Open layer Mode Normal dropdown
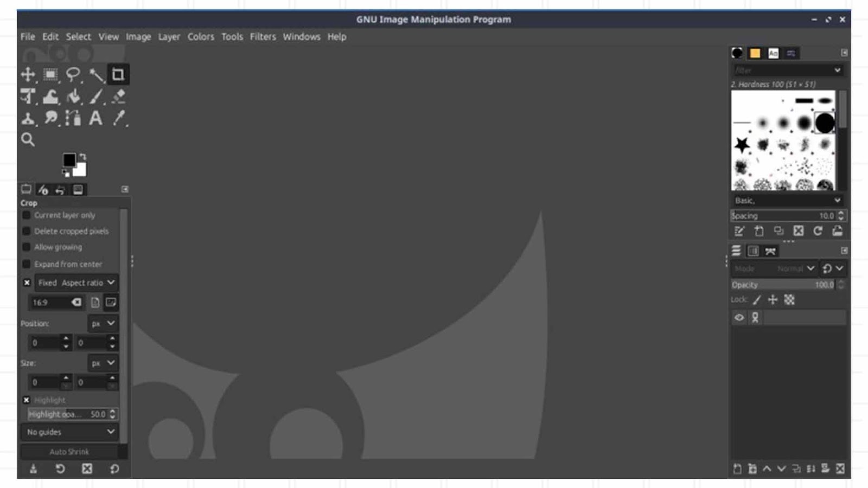868x488 pixels. pyautogui.click(x=774, y=268)
